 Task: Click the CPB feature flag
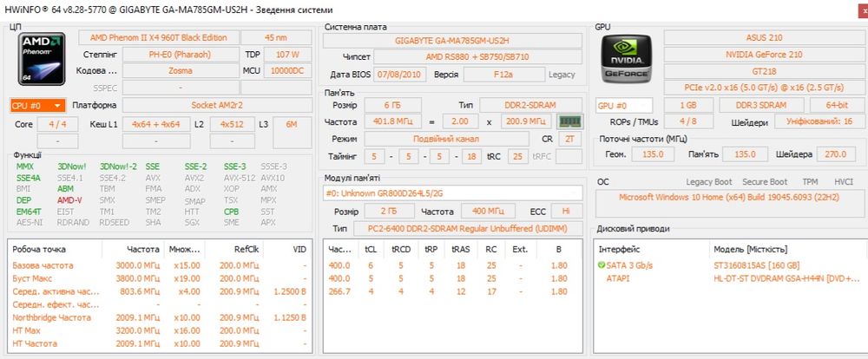click(x=232, y=212)
